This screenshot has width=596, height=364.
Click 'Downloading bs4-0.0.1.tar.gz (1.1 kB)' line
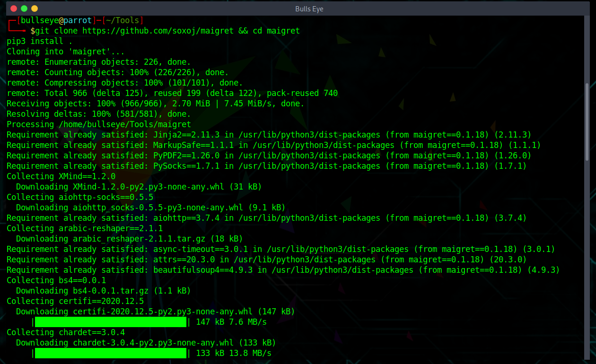pos(104,291)
